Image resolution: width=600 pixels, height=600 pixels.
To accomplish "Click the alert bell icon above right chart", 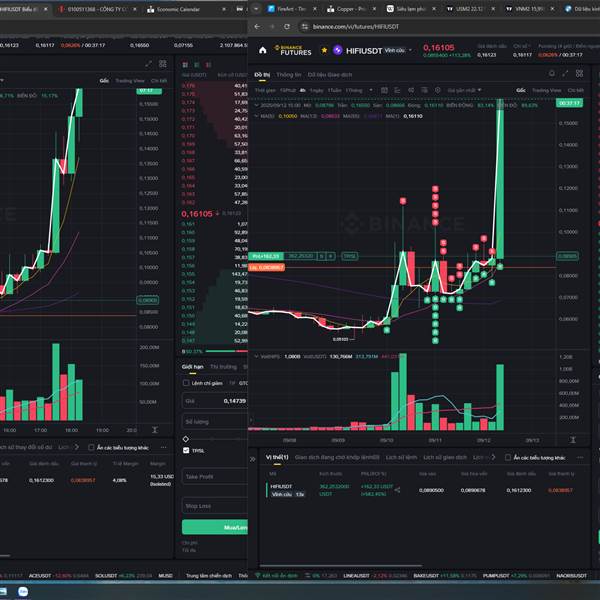I will click(x=551, y=73).
